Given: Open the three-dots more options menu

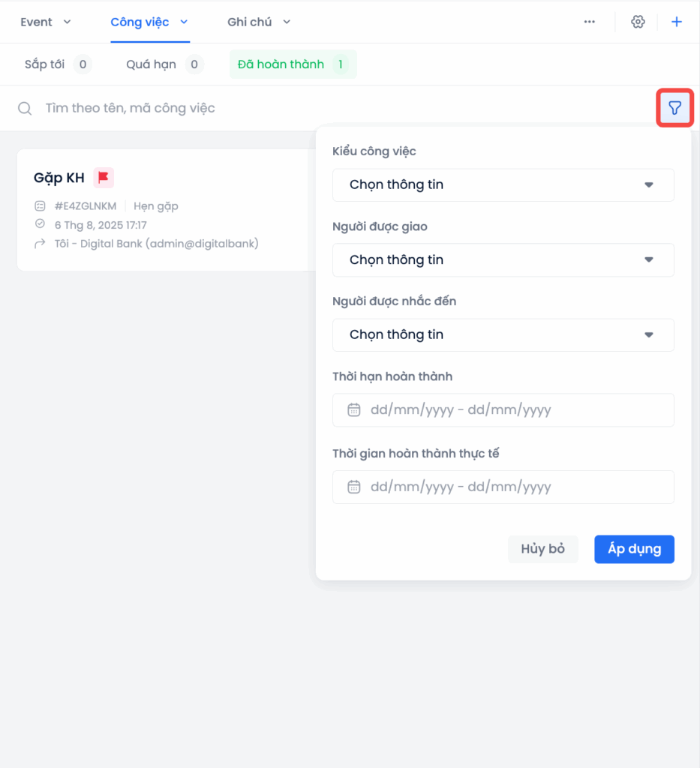Looking at the screenshot, I should tap(589, 22).
